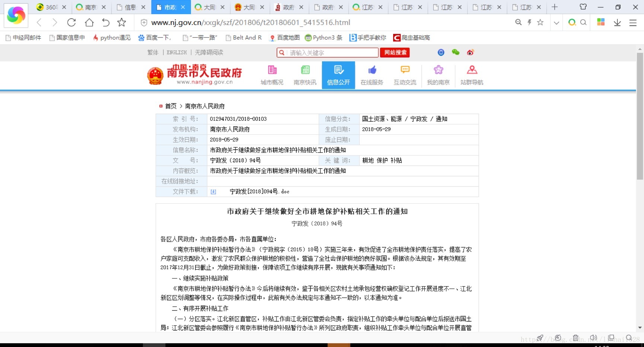The image size is (644, 347).
Task: Bookmark this page with the star icon
Action: coord(122,22)
